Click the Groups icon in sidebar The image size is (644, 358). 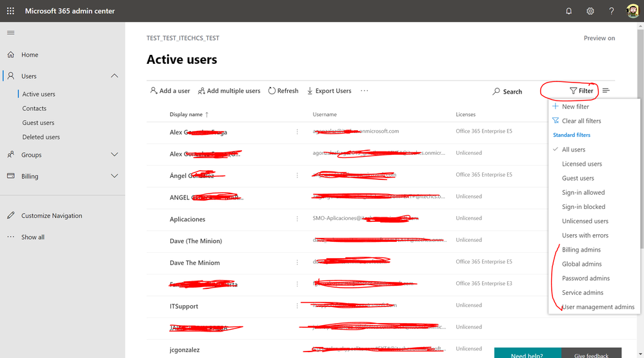[11, 155]
